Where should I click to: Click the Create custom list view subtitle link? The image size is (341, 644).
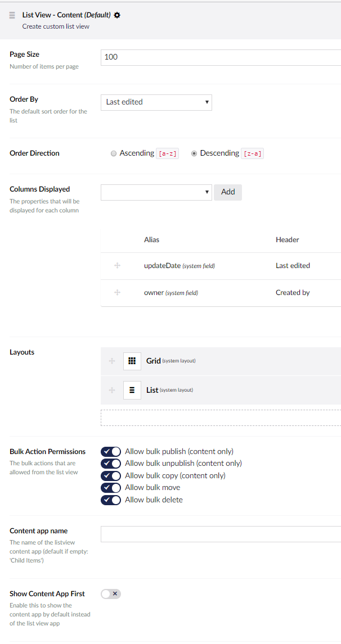(x=55, y=26)
